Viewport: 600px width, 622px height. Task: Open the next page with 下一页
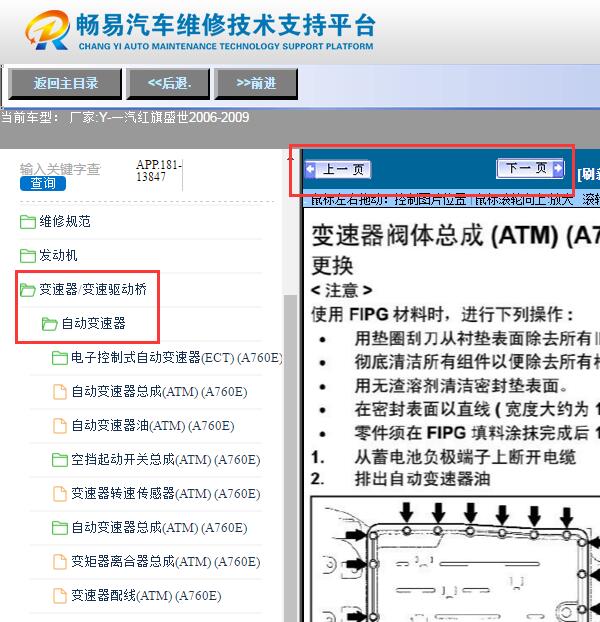(x=530, y=168)
